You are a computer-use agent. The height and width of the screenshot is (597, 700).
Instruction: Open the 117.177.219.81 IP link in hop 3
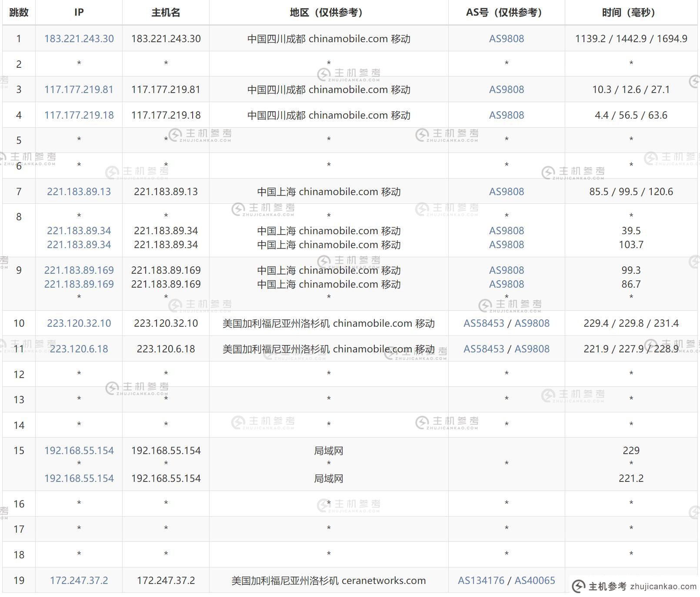(x=79, y=90)
